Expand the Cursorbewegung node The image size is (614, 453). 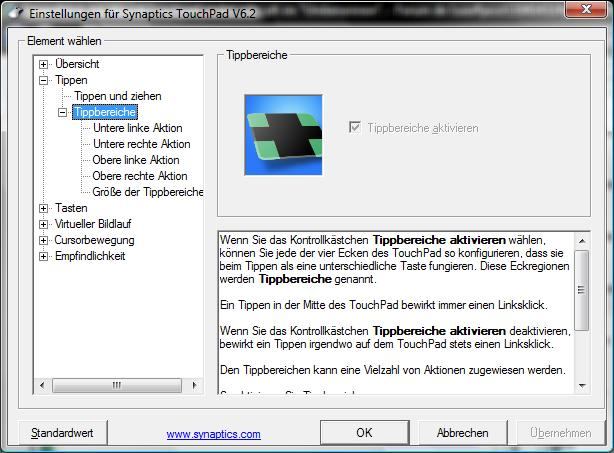coord(43,241)
